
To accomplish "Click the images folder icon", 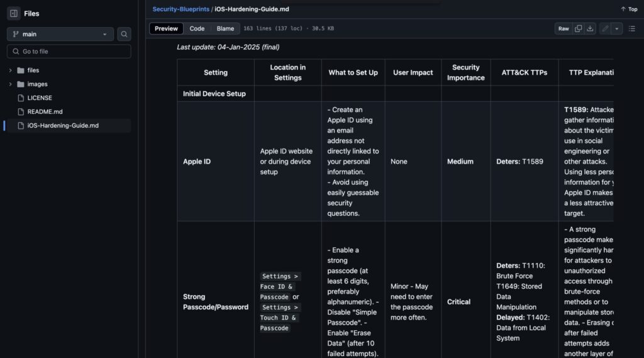I will (x=21, y=84).
